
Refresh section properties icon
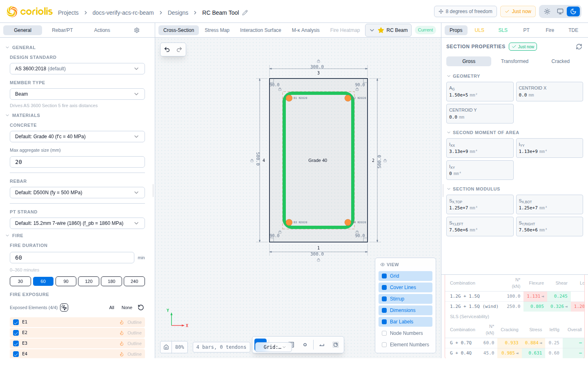pyautogui.click(x=579, y=47)
